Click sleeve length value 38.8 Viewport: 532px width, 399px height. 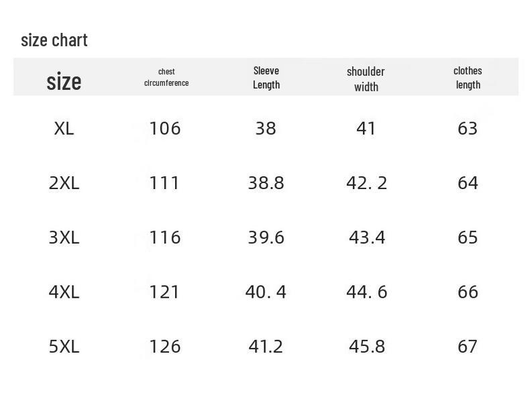pos(266,183)
